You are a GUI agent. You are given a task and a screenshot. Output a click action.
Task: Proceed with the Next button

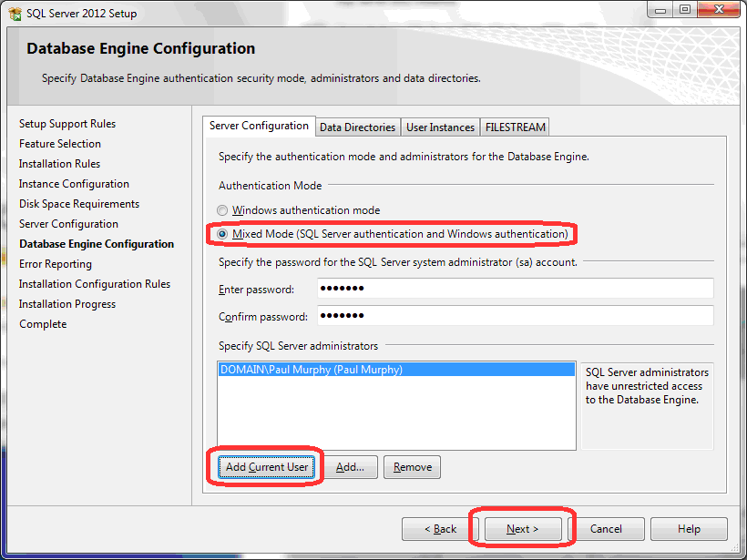pyautogui.click(x=522, y=529)
